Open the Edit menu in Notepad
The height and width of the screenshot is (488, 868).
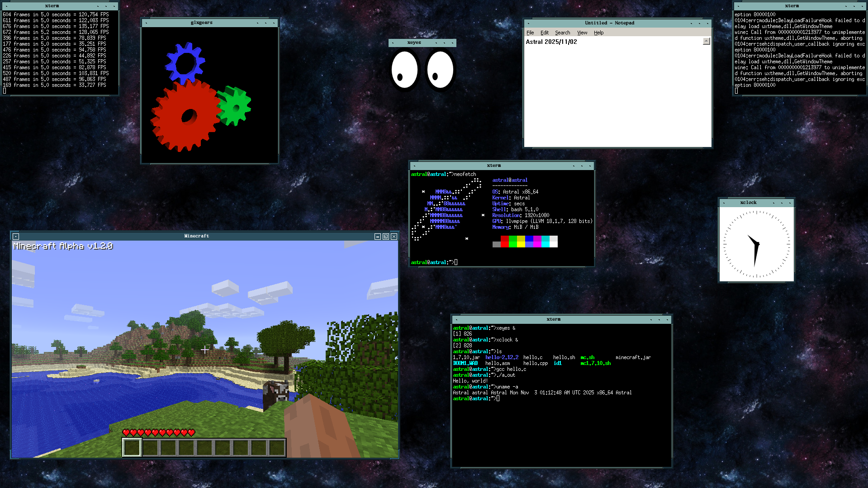(x=545, y=33)
